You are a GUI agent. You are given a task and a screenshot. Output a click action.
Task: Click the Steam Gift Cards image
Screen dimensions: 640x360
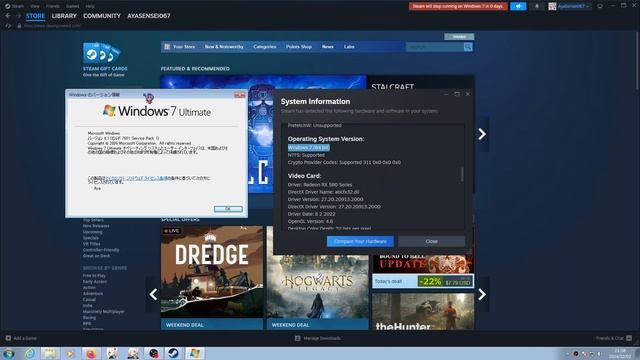(102, 53)
